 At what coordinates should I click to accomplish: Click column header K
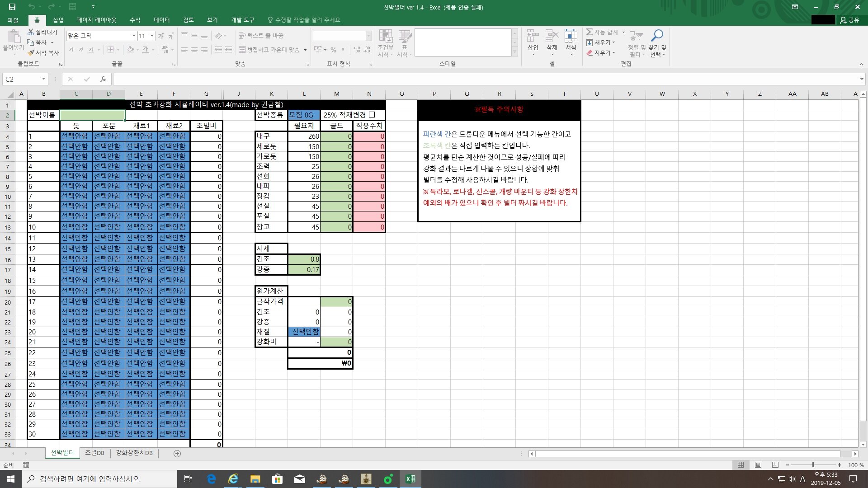[271, 94]
